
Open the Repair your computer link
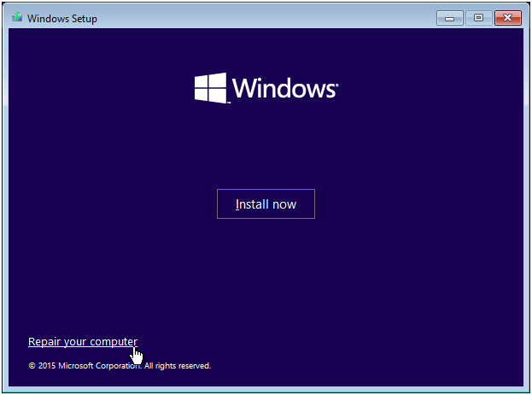(83, 341)
